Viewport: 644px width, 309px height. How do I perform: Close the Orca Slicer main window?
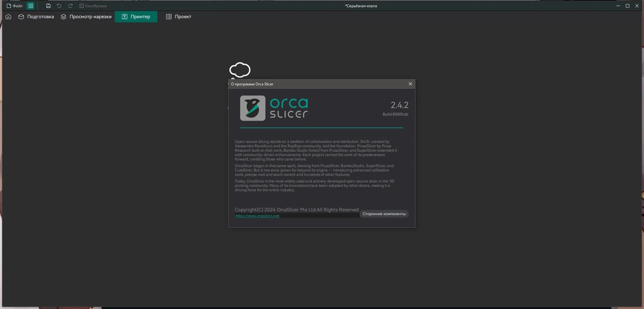click(x=638, y=5)
